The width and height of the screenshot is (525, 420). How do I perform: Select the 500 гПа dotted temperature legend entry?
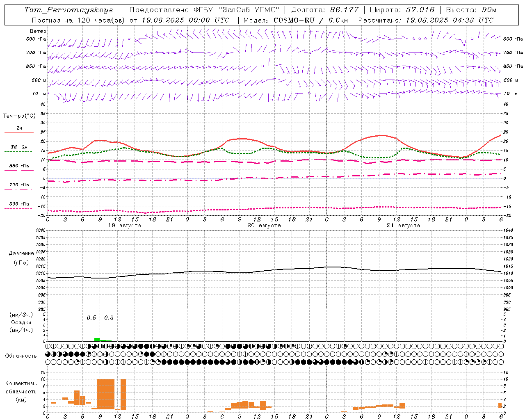point(19,205)
